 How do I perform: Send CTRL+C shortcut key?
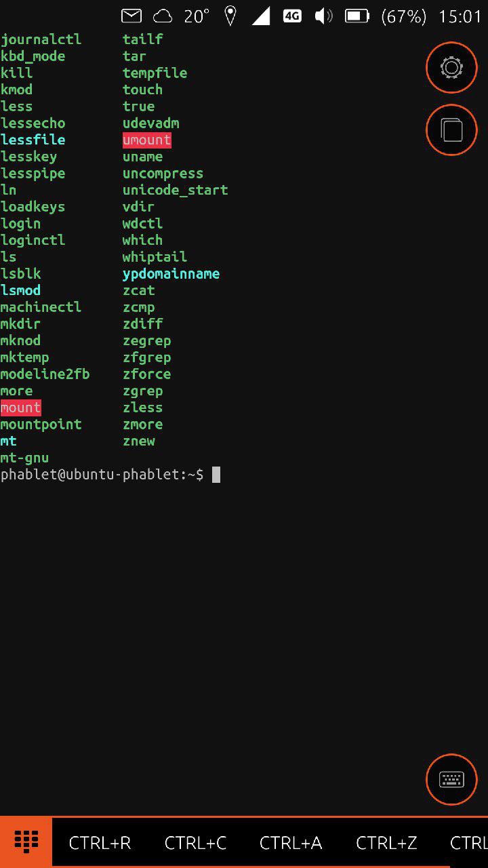[195, 843]
